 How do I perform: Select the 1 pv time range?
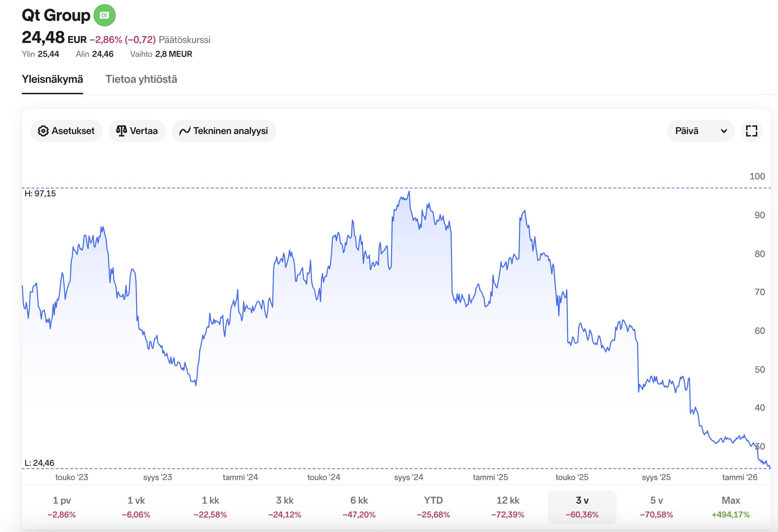[x=62, y=507]
